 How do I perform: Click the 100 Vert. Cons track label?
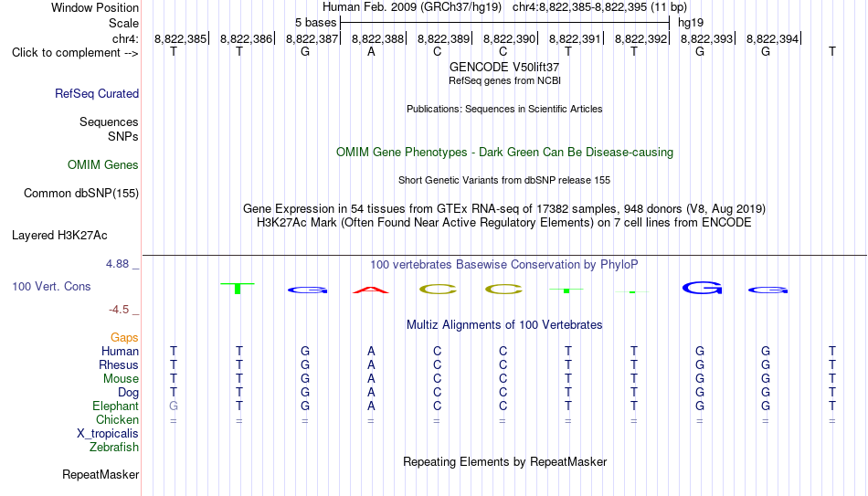pyautogui.click(x=51, y=286)
